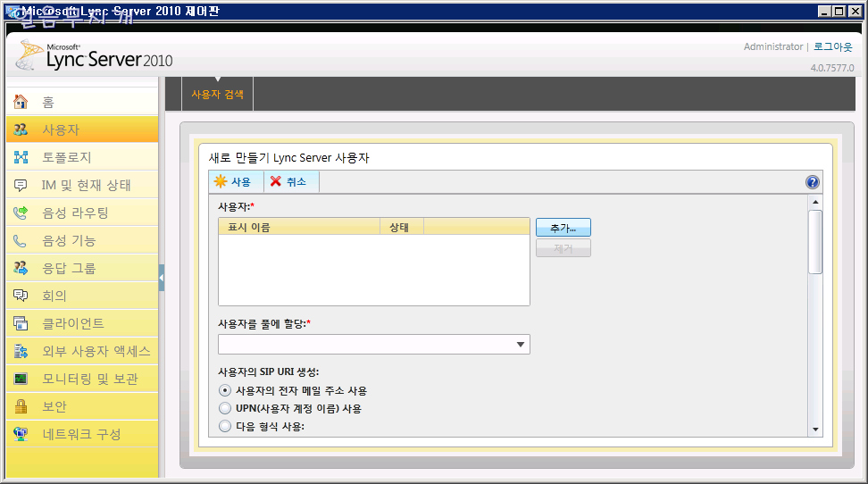Open the 음성 기능 navigation item
The height and width of the screenshot is (484, 868).
(x=82, y=240)
